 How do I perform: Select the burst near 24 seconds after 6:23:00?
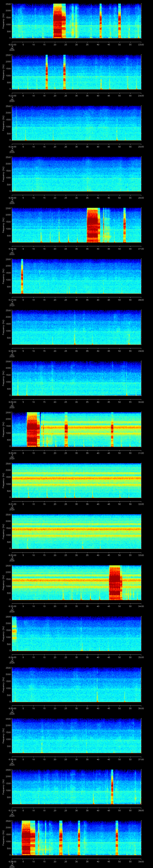point(64,72)
